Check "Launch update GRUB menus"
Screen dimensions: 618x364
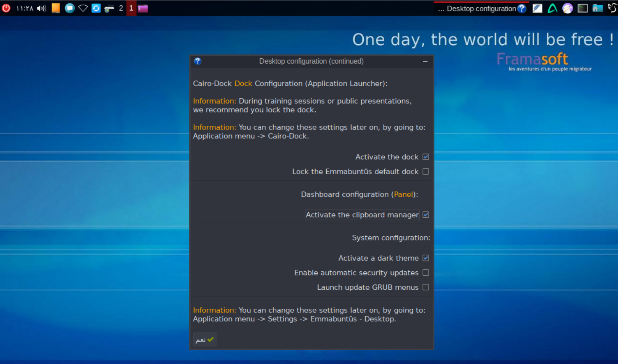pyautogui.click(x=426, y=287)
